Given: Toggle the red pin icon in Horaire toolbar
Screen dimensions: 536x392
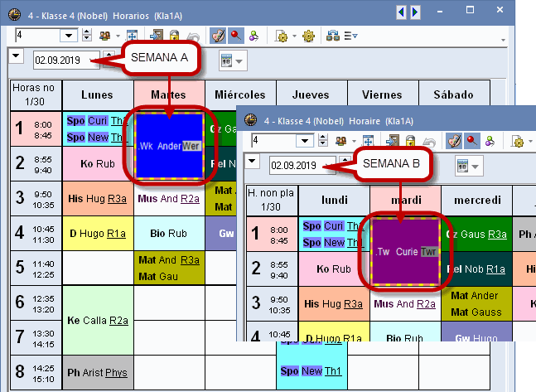Looking at the screenshot, I should [x=471, y=141].
